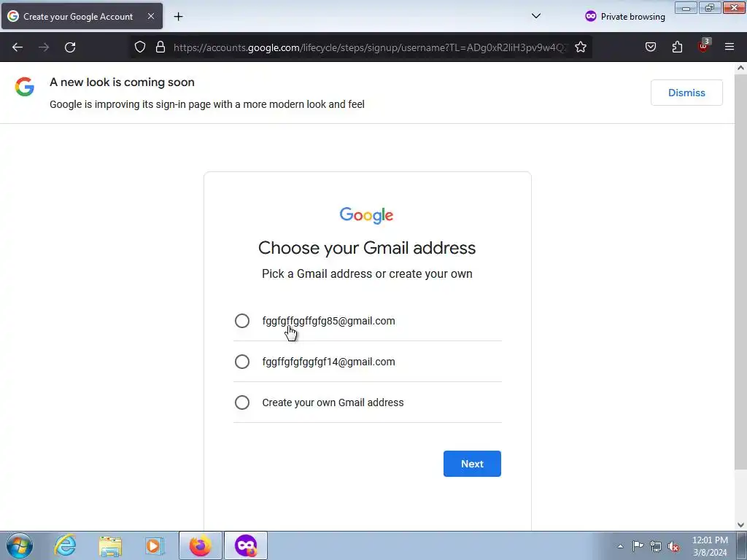Screen dimensions: 747x560
Task: Save the page to Pocket with its icon
Action: [651, 47]
